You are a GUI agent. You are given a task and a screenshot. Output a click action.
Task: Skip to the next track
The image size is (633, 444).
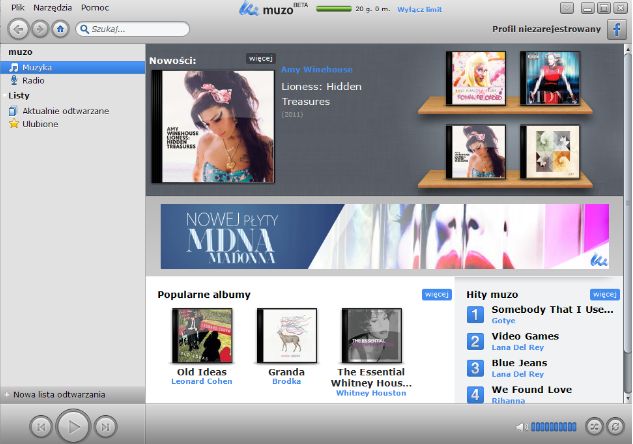pyautogui.click(x=105, y=427)
